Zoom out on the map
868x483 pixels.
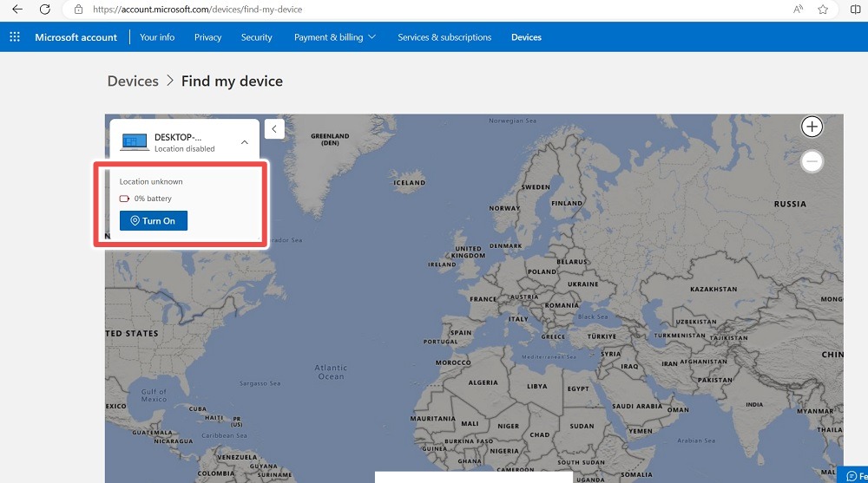click(812, 161)
